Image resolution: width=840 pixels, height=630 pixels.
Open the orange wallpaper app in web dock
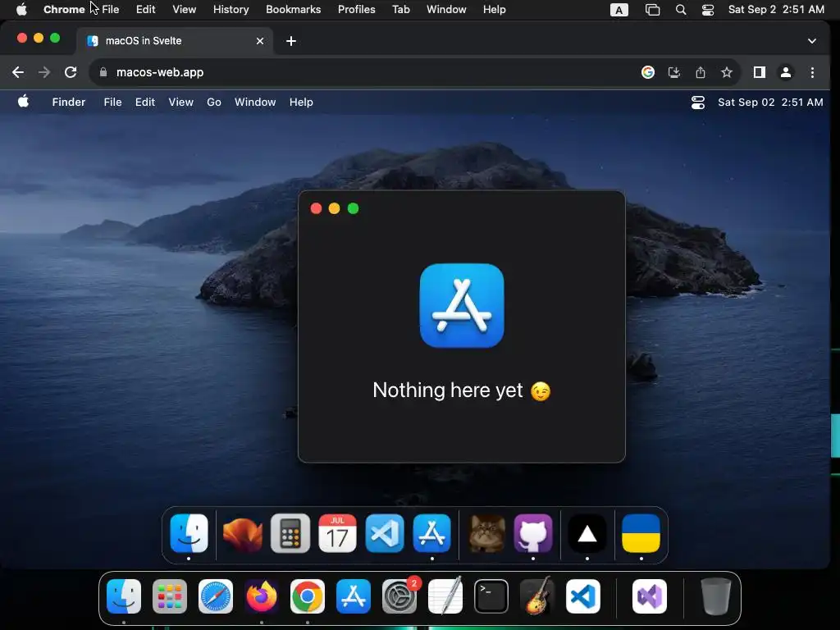242,534
